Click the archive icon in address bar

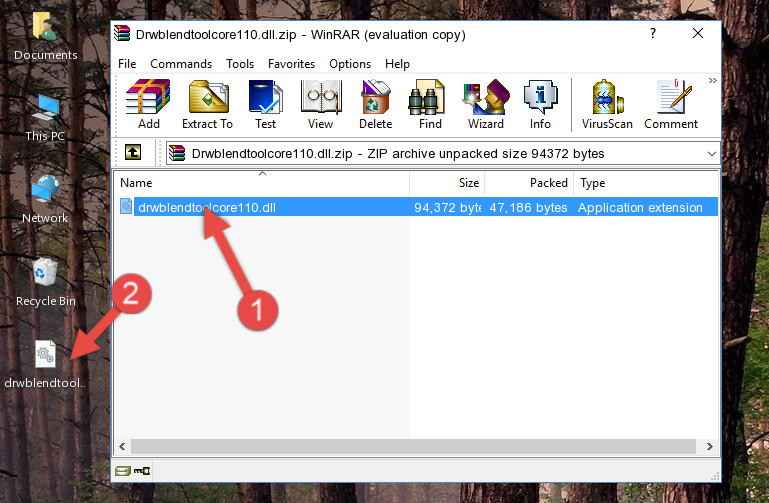tap(178, 153)
